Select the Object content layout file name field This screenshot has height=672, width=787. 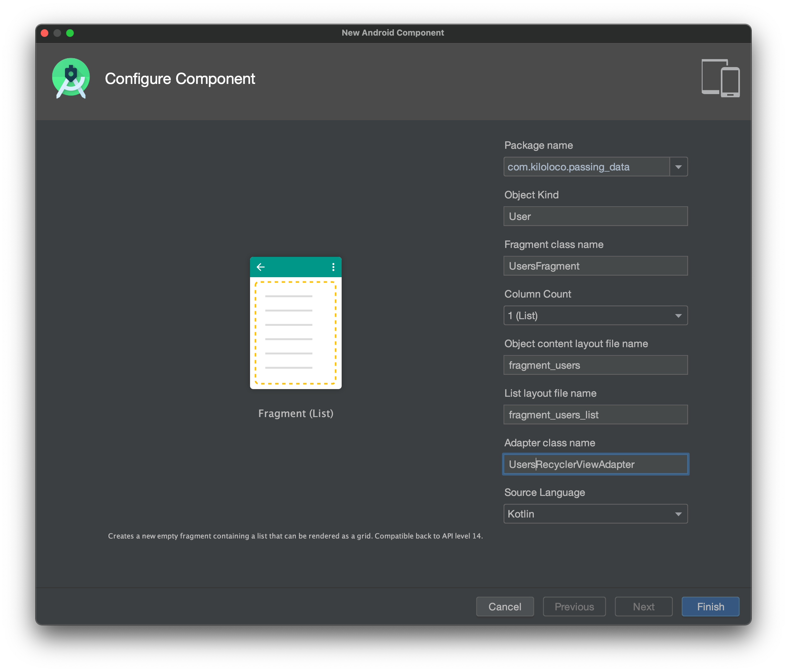(595, 365)
